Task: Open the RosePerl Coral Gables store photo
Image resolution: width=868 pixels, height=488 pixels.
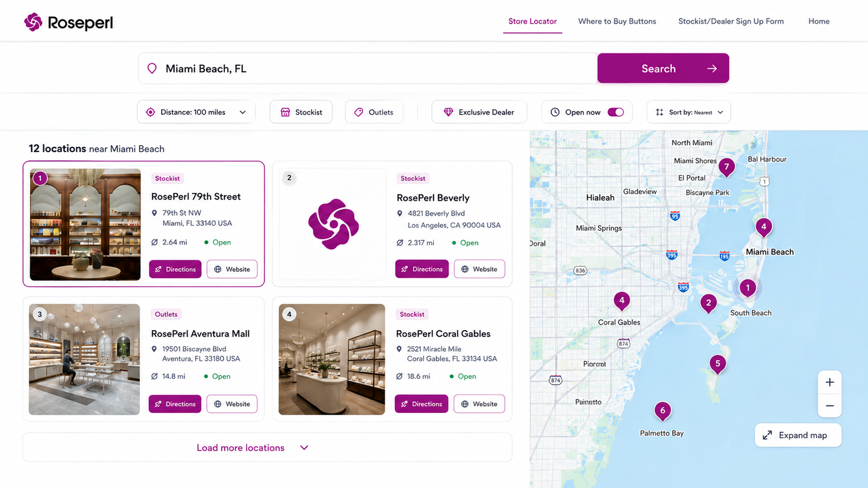Action: tap(332, 359)
